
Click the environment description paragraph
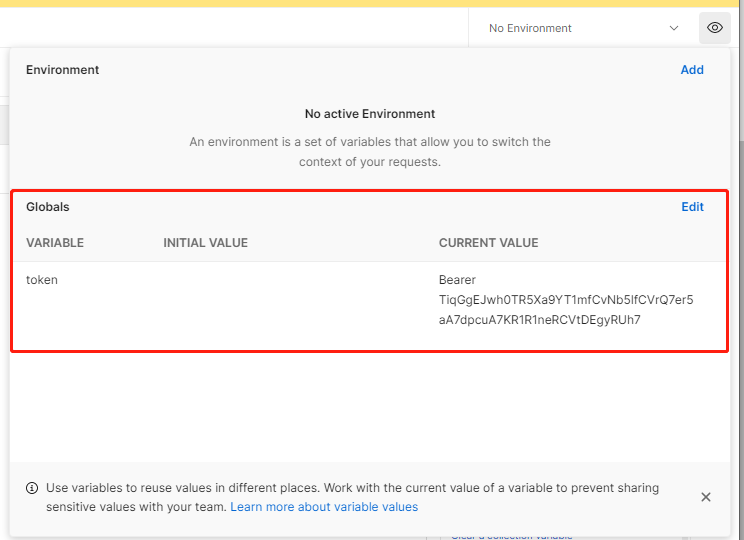370,152
